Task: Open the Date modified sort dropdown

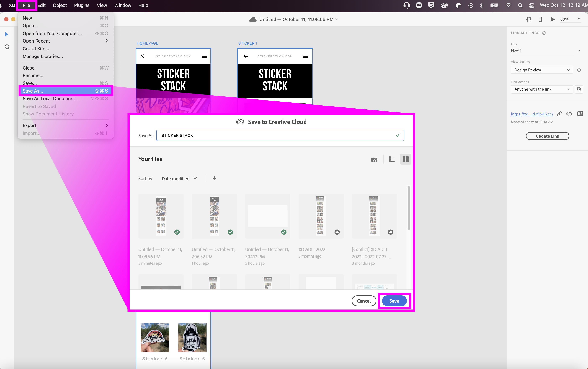Action: tap(179, 178)
